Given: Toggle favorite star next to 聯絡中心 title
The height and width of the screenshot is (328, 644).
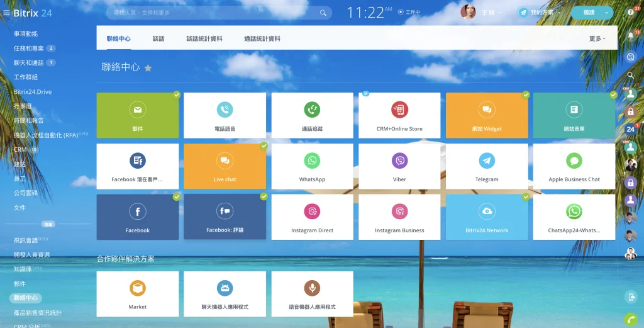Looking at the screenshot, I should point(148,68).
